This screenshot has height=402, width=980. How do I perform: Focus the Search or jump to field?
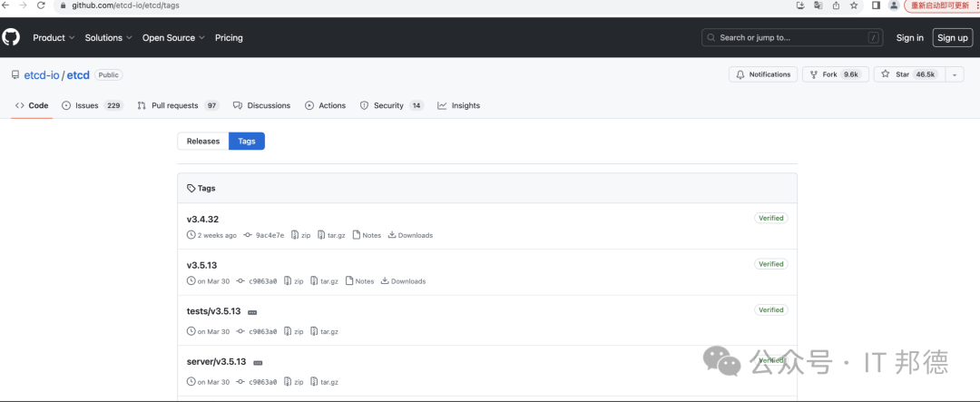(x=792, y=37)
